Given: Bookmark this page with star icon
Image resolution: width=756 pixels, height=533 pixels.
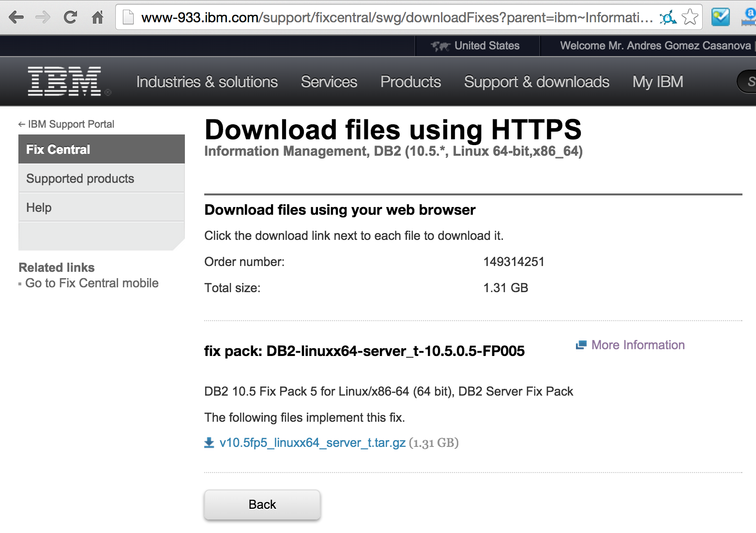Looking at the screenshot, I should tap(690, 17).
